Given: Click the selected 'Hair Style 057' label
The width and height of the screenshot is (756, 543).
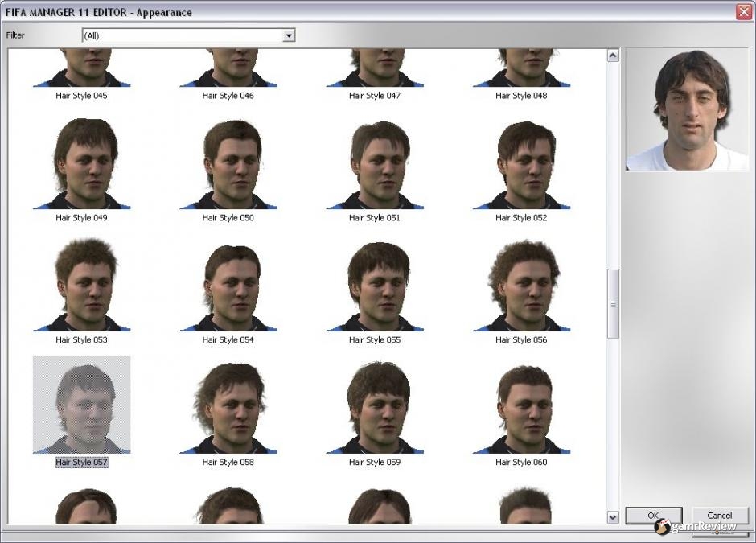Looking at the screenshot, I should pyautogui.click(x=81, y=462).
